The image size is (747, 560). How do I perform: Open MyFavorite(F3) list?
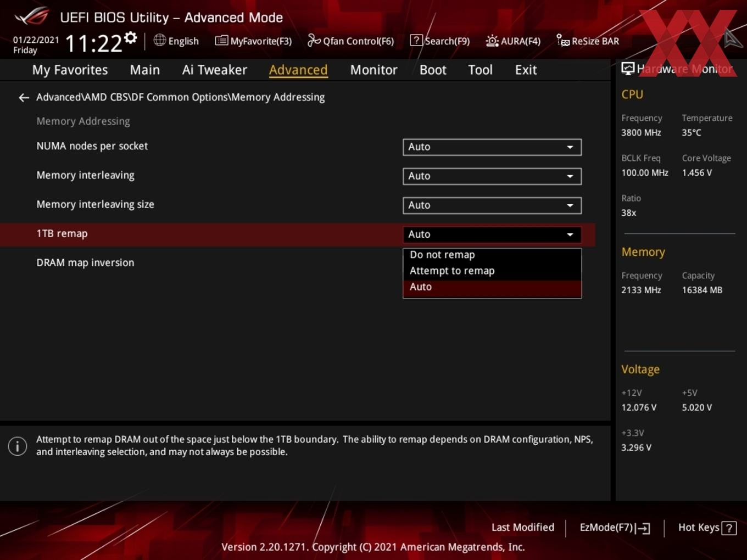click(253, 41)
